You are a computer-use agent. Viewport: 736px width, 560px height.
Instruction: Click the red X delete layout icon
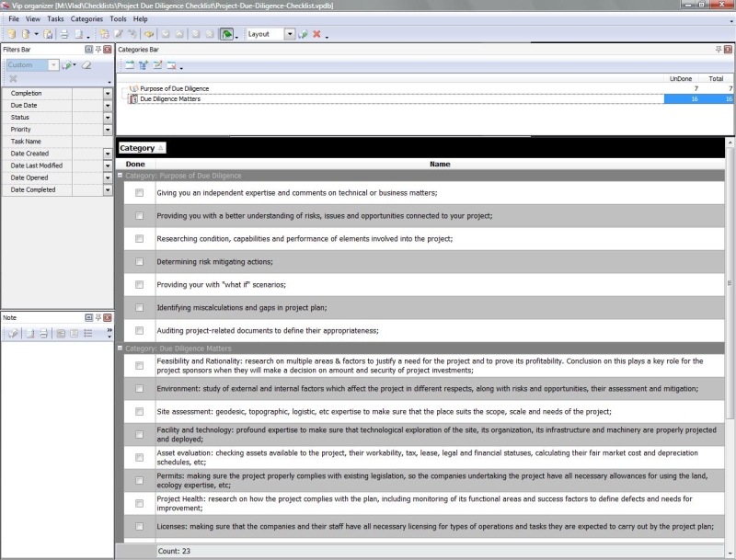tap(316, 34)
